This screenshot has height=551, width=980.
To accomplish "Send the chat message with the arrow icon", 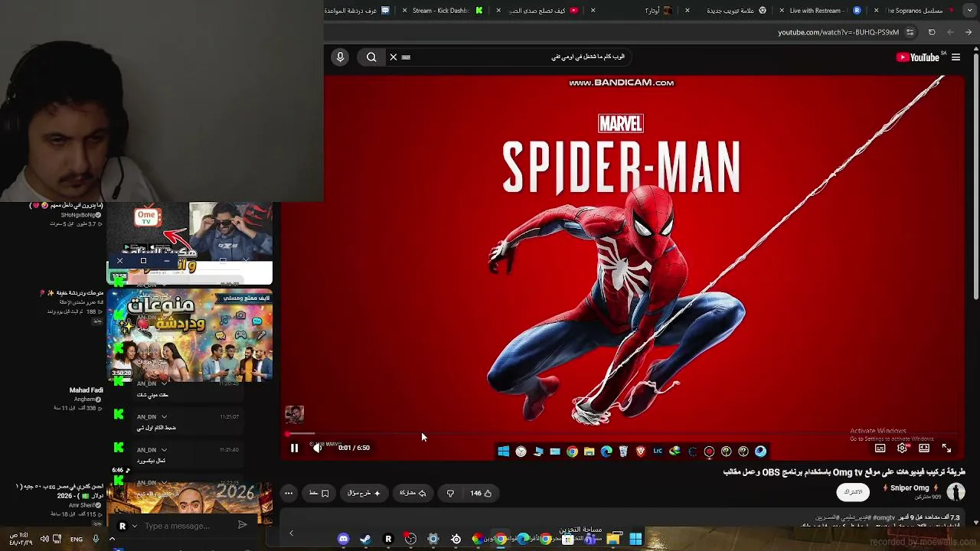I will point(242,525).
